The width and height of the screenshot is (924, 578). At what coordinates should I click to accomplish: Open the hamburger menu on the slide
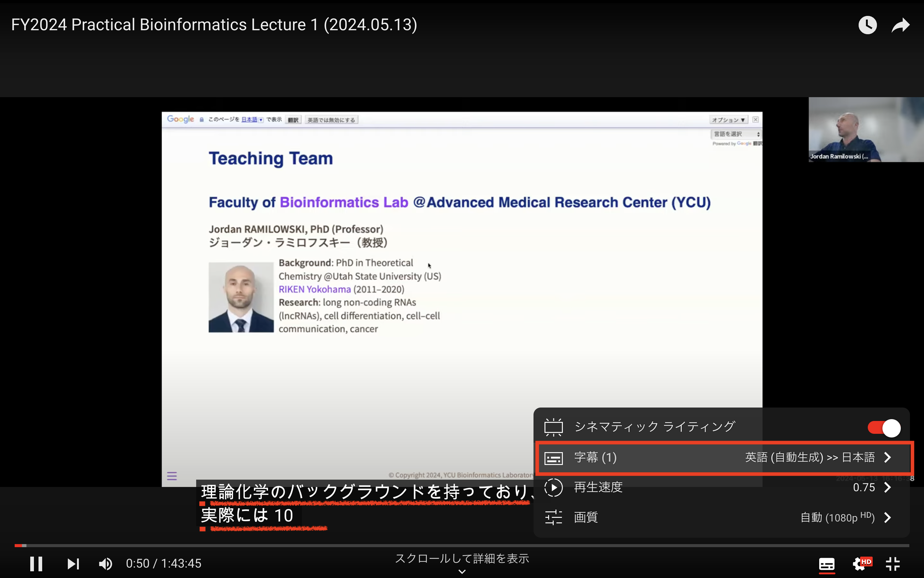pos(172,476)
